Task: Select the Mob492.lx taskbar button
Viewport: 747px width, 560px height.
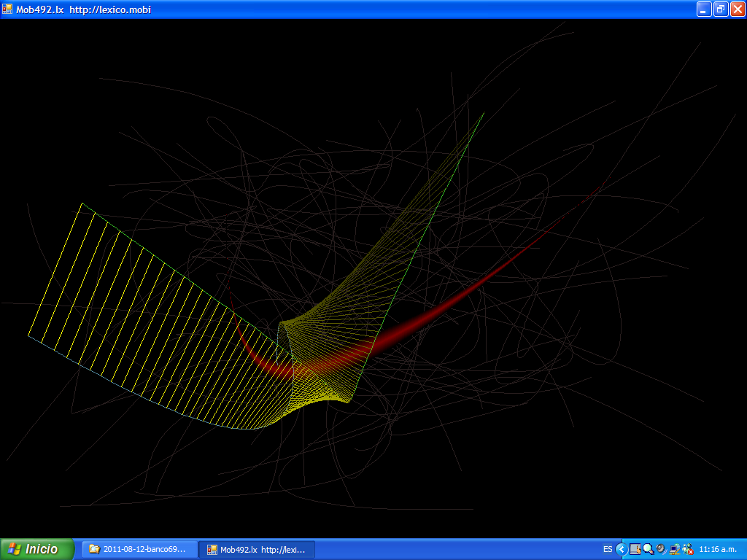Action: coord(257,549)
